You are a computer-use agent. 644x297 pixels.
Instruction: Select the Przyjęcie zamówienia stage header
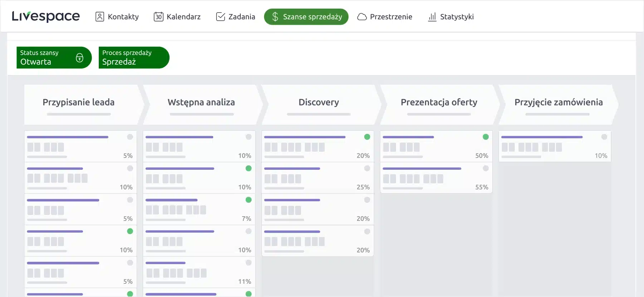(558, 105)
